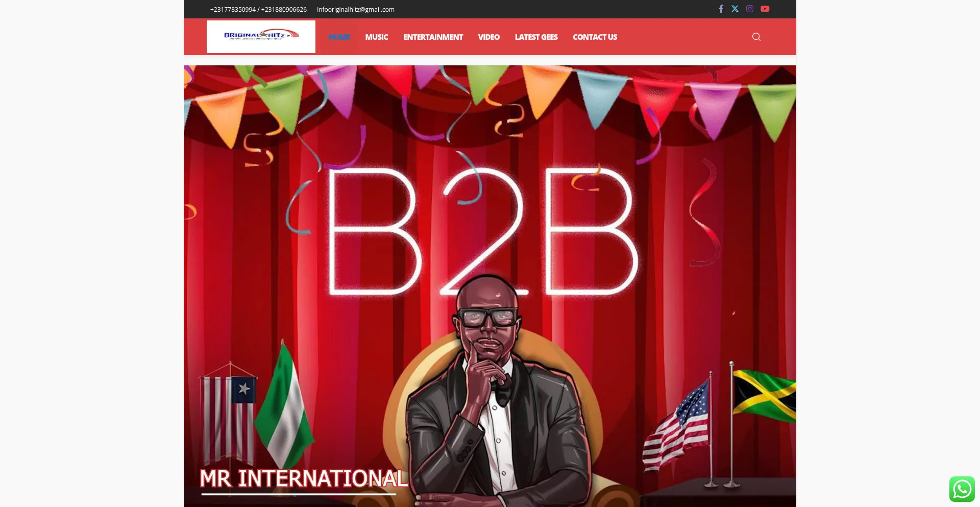Click the OriginalHitz logo
Image resolution: width=980 pixels, height=507 pixels.
point(261,36)
